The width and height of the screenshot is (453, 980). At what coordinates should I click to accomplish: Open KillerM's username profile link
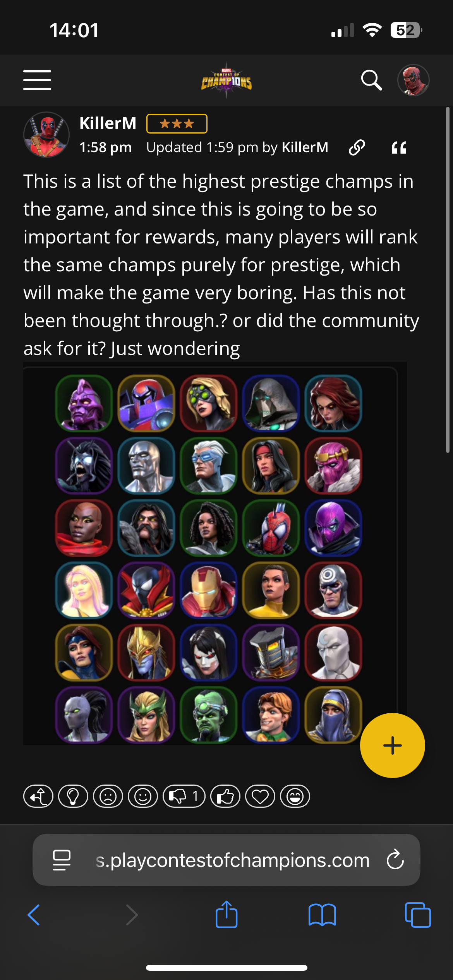coord(108,123)
